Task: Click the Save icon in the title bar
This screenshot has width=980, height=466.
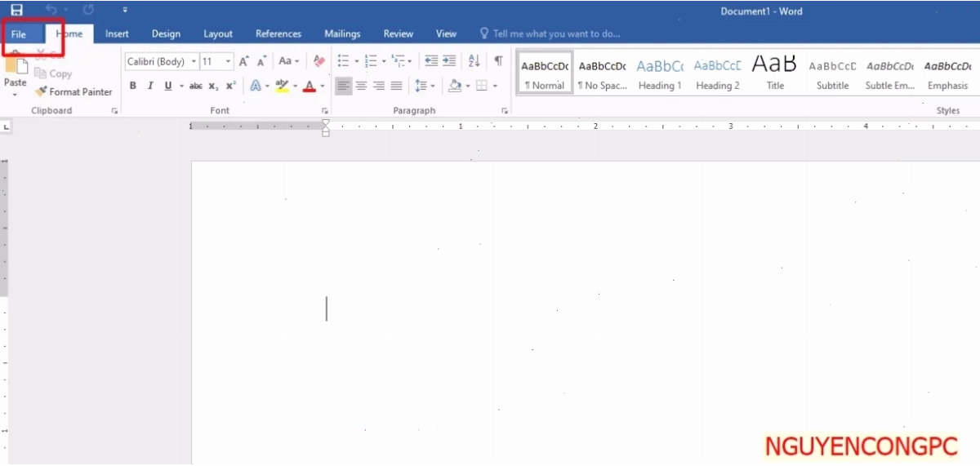Action: [16, 10]
